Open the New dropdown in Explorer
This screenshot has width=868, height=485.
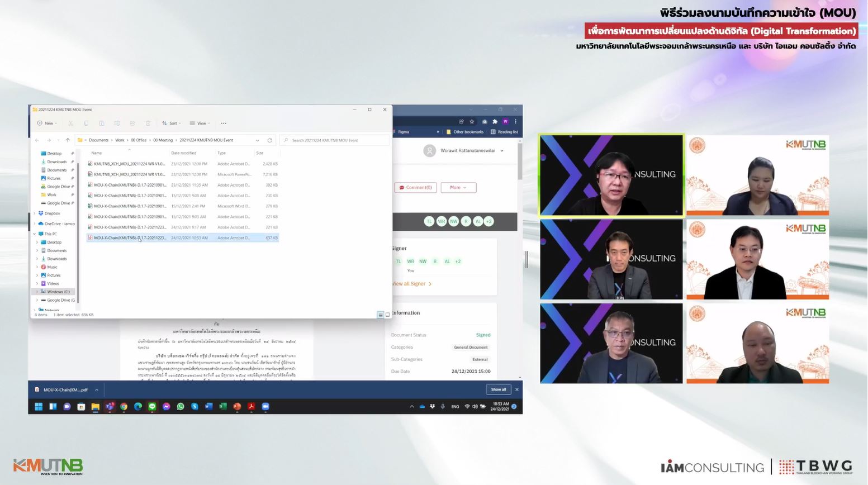tap(48, 123)
